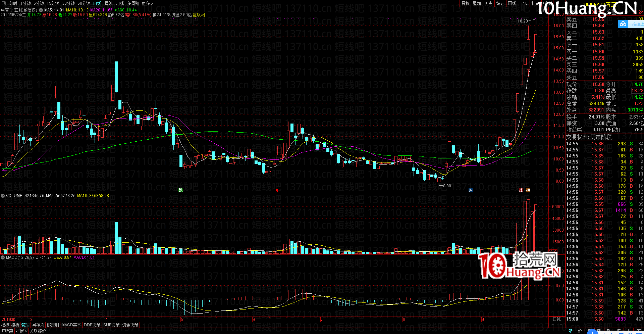Click the 复权 toolbar button
Viewport: 644px width, 334px height.
click(466, 3)
